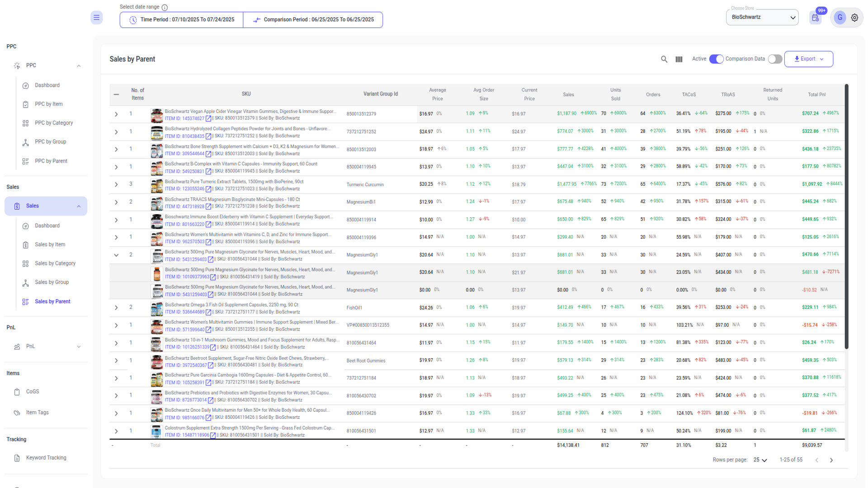Open external link icon for ITEM ID 123055246
Viewport: 868px width, 488px height.
[208, 189]
